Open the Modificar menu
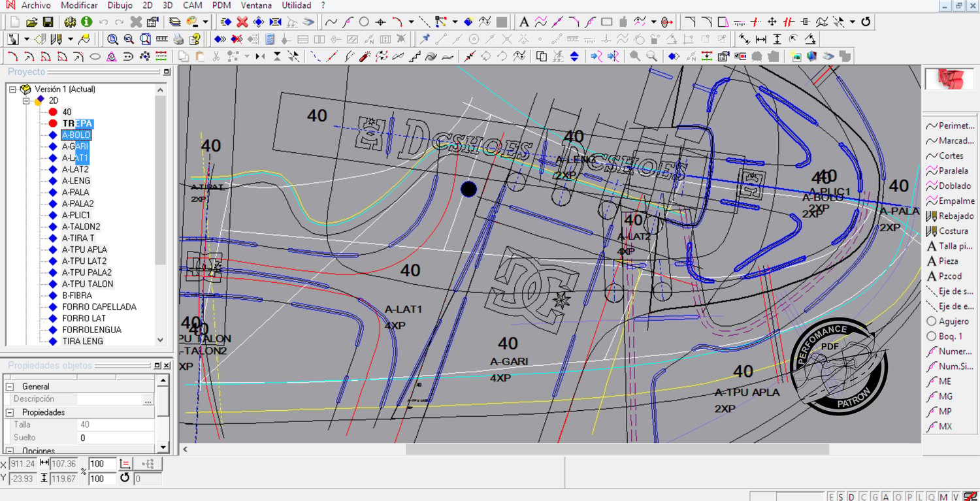Screen dimensions: 980x501 [x=79, y=5]
